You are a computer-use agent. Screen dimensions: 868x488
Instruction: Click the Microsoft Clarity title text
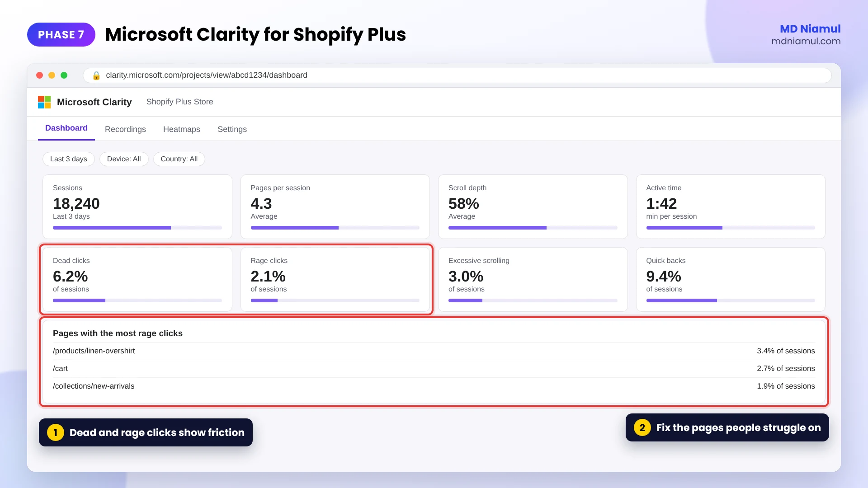tap(94, 102)
